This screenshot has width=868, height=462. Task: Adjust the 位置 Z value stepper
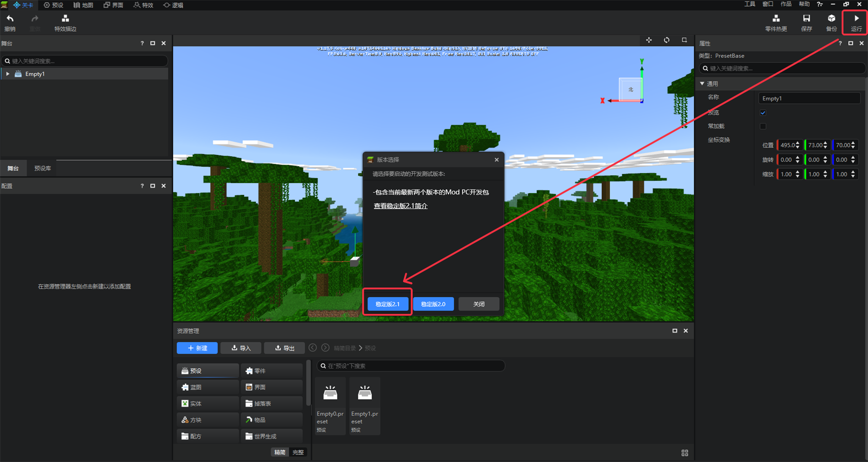pyautogui.click(x=853, y=145)
